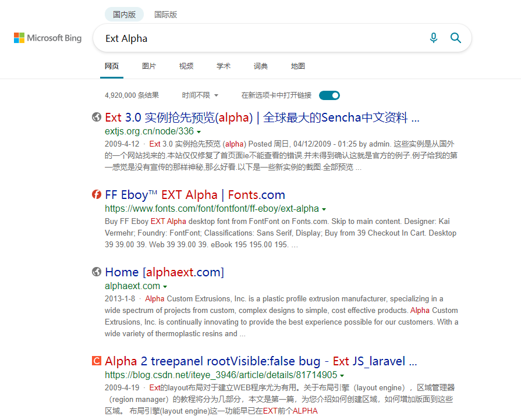Open Home [alphaext.com] result title
Screen dimensions: 521x420
(165, 272)
